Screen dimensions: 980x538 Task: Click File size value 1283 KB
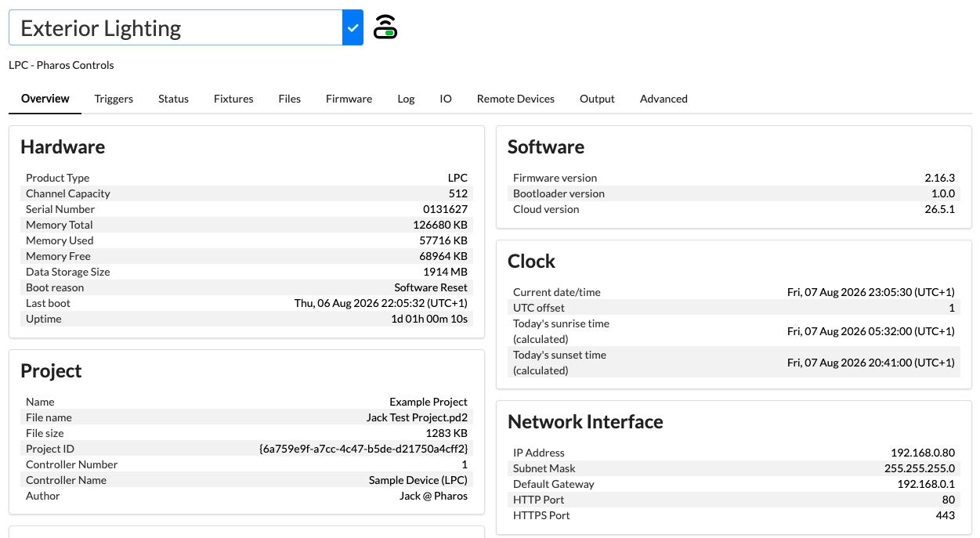[x=446, y=433]
